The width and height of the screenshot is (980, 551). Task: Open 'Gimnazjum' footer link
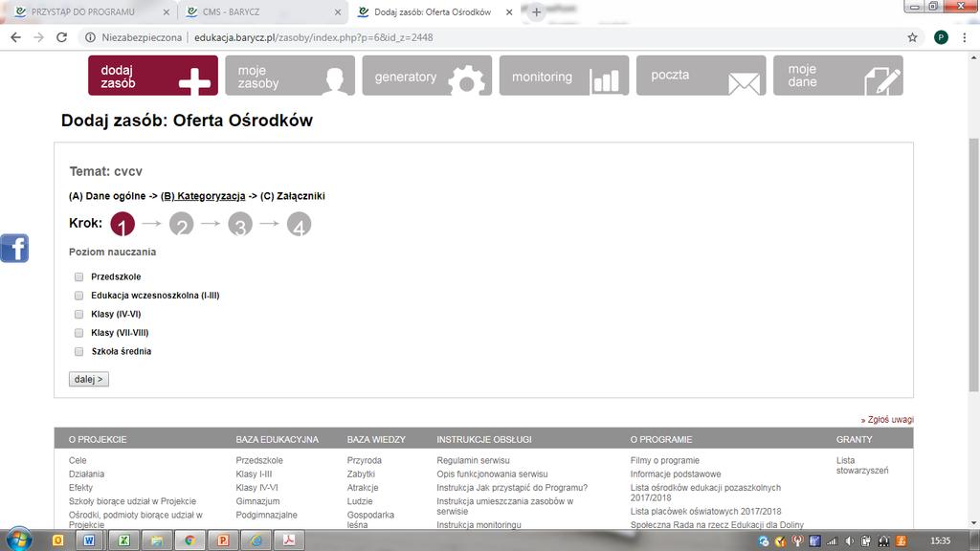[257, 501]
